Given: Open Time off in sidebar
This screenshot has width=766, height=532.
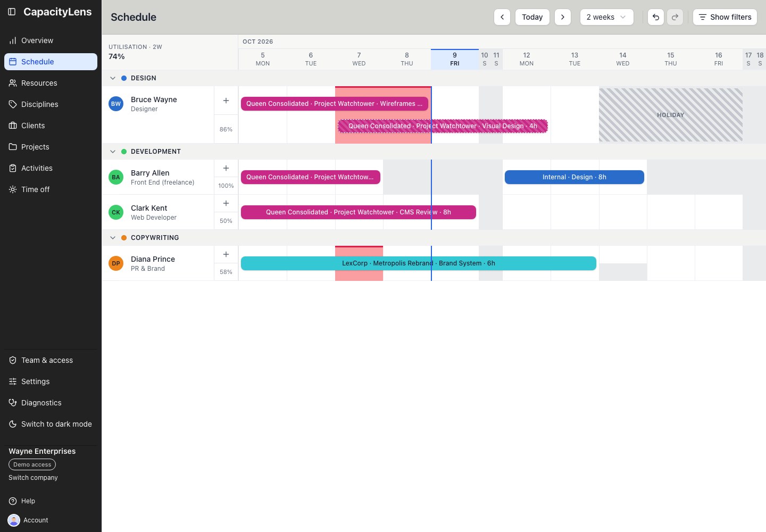Looking at the screenshot, I should point(51,189).
